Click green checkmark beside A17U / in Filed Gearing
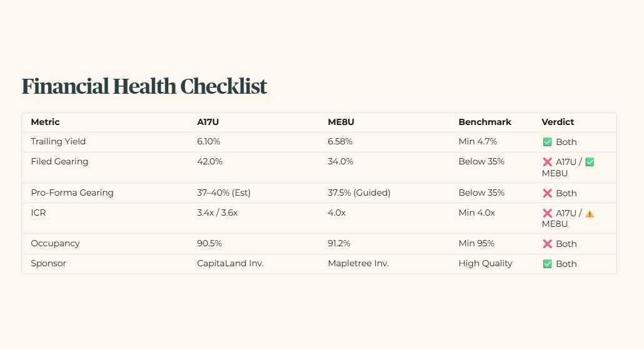Screen dimensions: 644x350 pyautogui.click(x=590, y=162)
